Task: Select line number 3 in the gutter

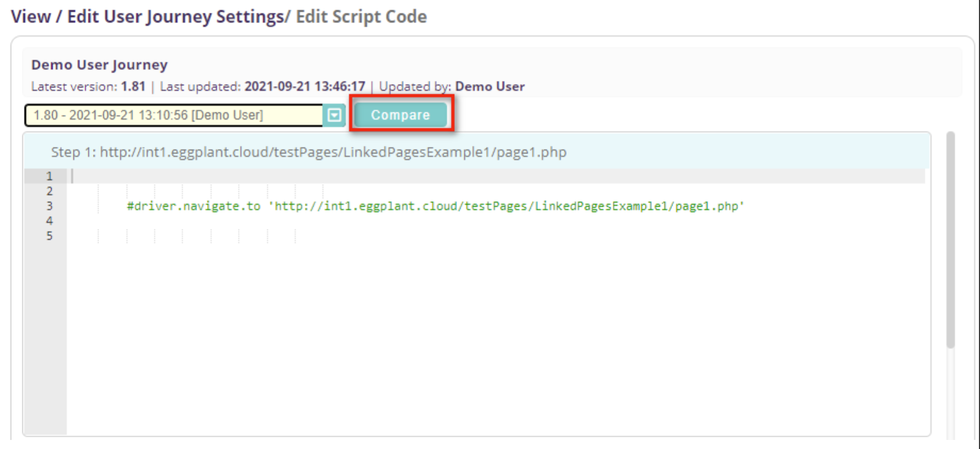Action: click(x=49, y=206)
